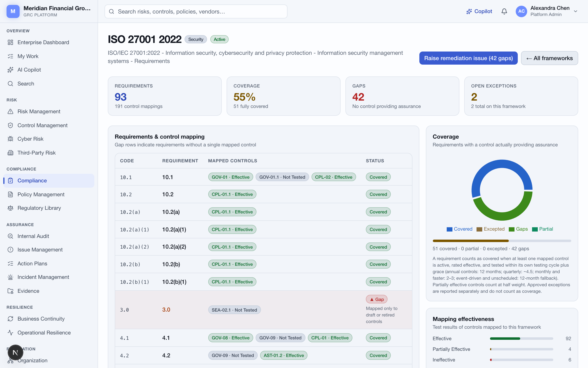Click the GOV-08 · Effective chip
Image resolution: width=588 pixels, height=368 pixels.
230,338
